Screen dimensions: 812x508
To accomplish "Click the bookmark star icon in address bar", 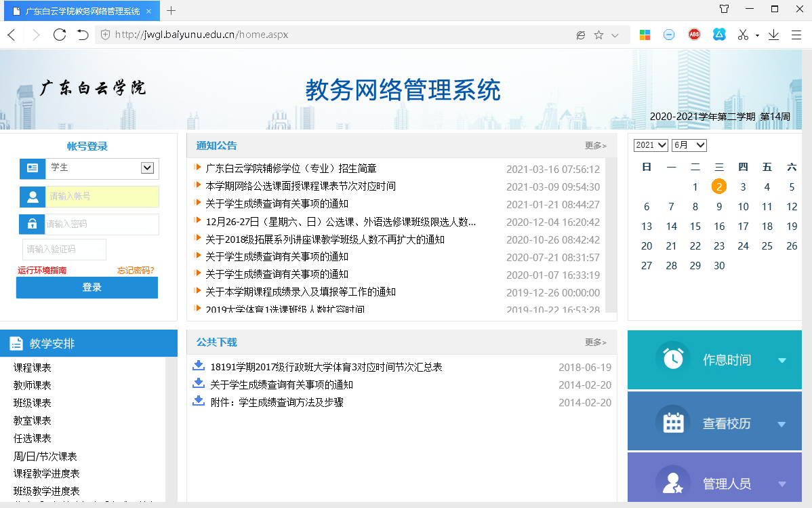I will 598,35.
